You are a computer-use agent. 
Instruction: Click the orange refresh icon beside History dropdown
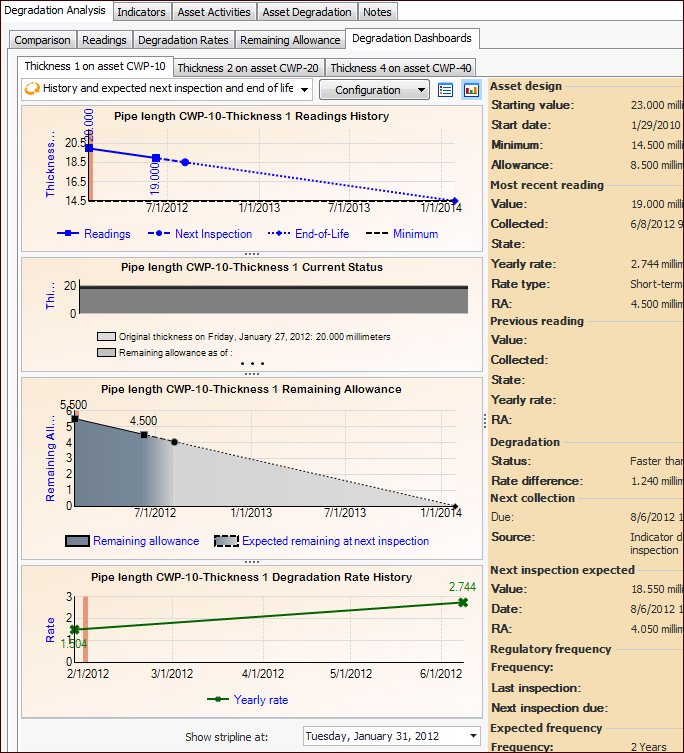[x=32, y=89]
